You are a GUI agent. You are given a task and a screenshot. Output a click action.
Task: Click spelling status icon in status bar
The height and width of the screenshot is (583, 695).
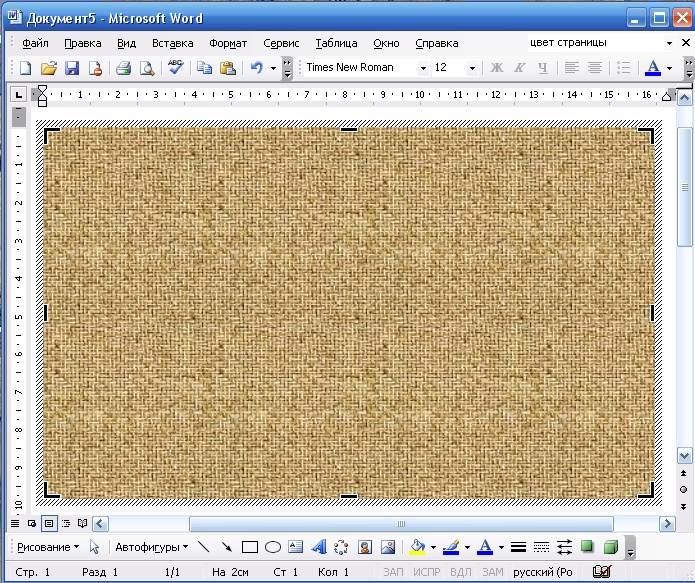pos(602,572)
